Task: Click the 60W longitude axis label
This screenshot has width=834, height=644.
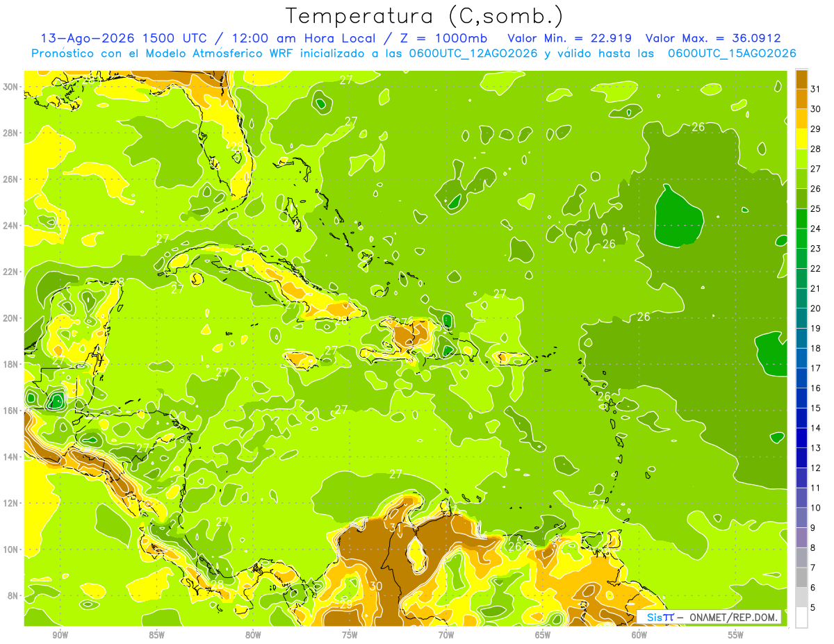Action: (639, 635)
